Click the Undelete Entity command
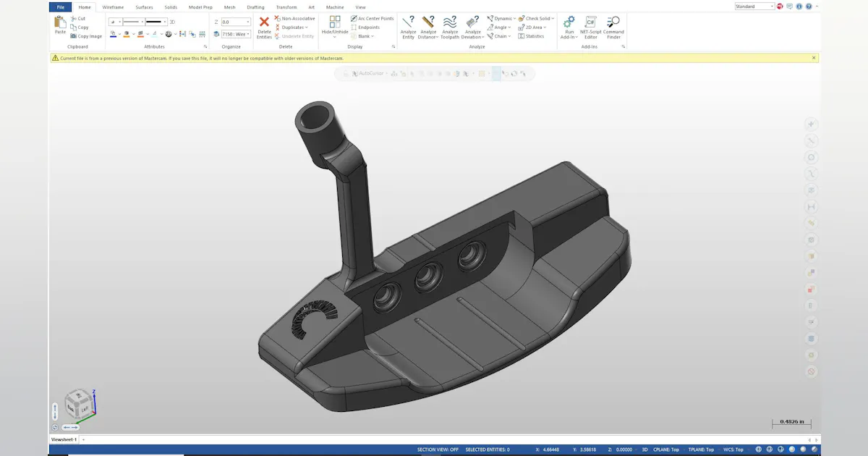 tap(293, 36)
